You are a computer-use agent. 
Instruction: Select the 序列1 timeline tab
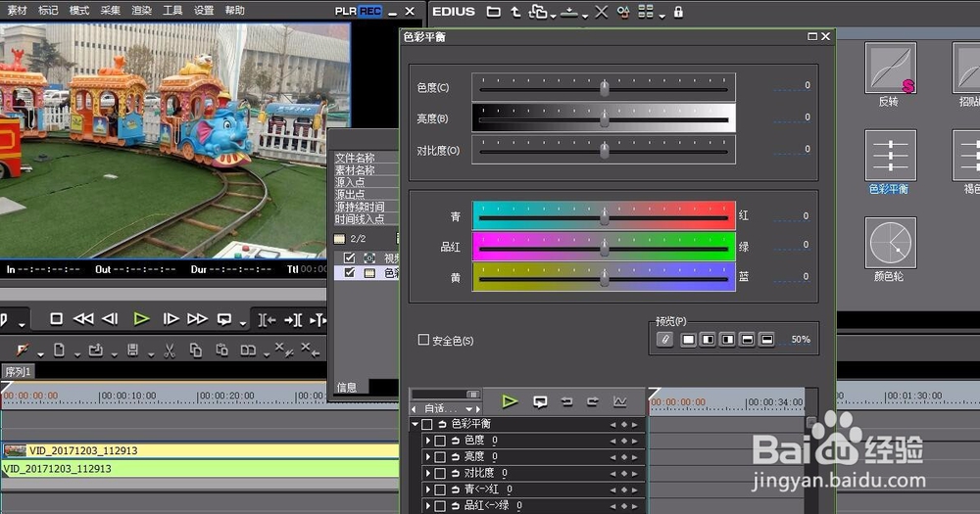coord(18,372)
